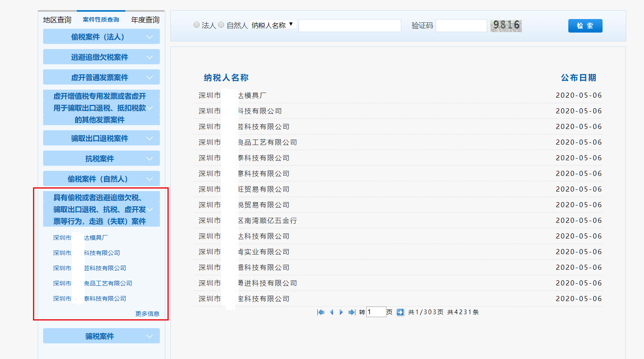Viewport: 644px width, 359px height.
Task: Switch to 年度查询 tab
Action: [x=145, y=20]
